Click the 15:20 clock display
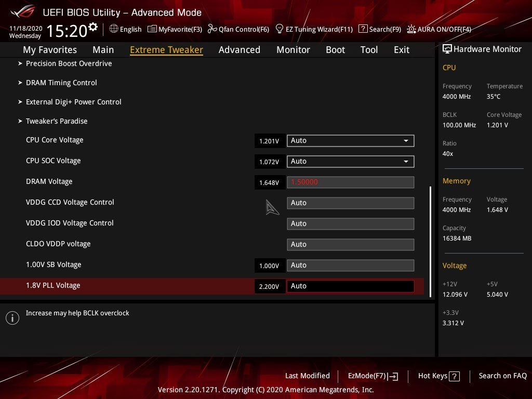Viewport: 532px width, 399px height. (67, 31)
